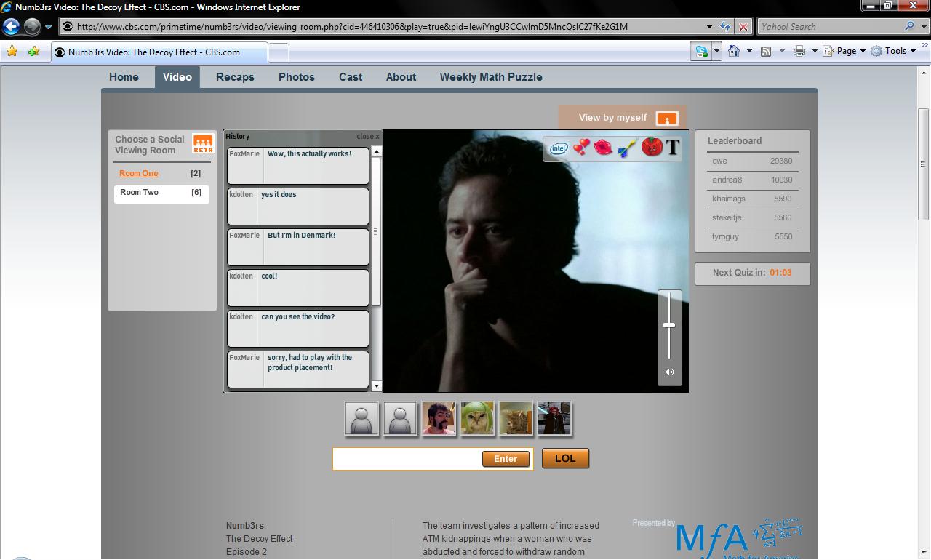This screenshot has width=931, height=560.
Task: Close the chat History panel
Action: [x=367, y=136]
